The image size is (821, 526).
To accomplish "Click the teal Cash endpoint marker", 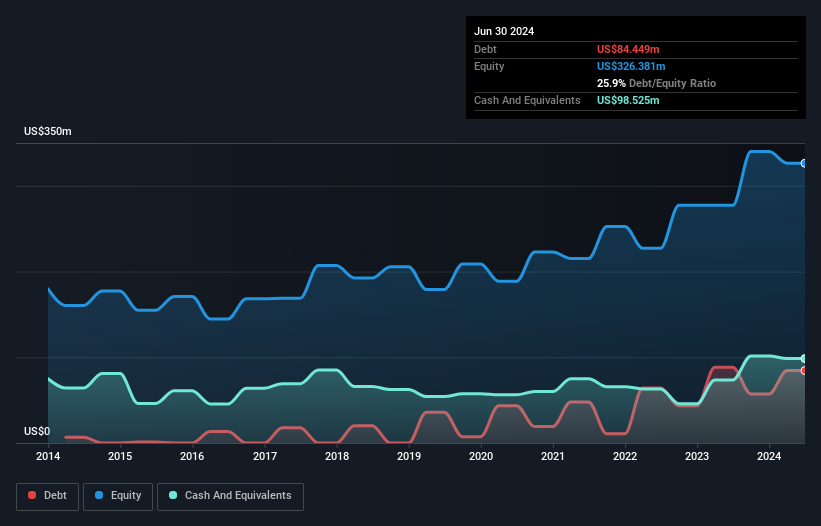I will point(803,358).
